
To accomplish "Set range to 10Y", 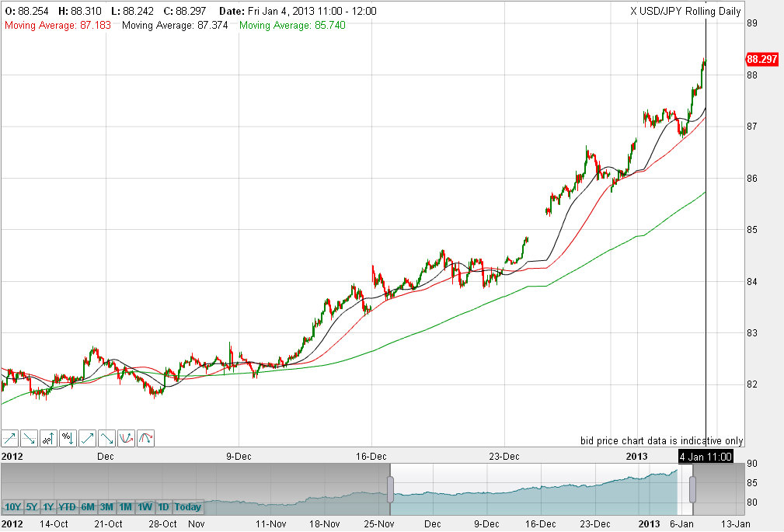I will coord(12,507).
